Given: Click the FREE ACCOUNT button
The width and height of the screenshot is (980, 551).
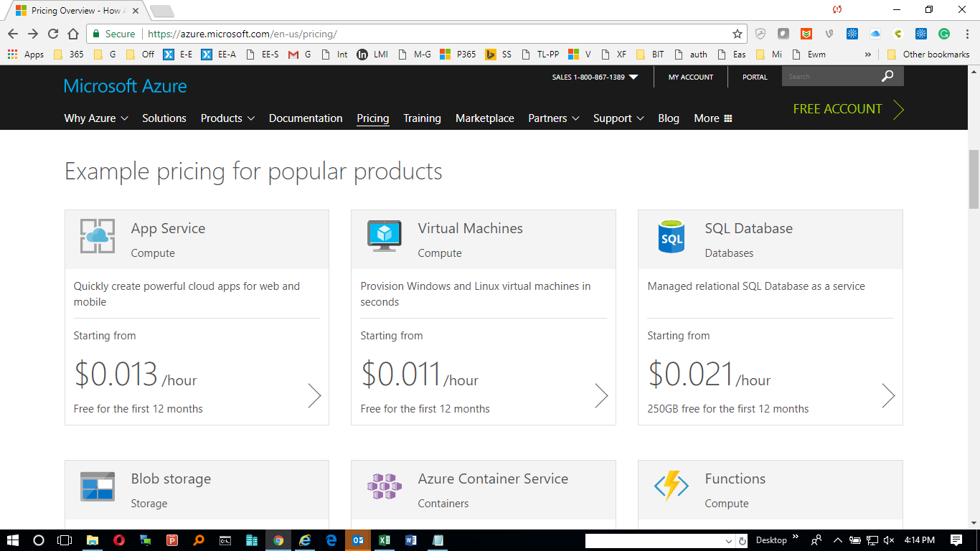Looking at the screenshot, I should [x=849, y=109].
